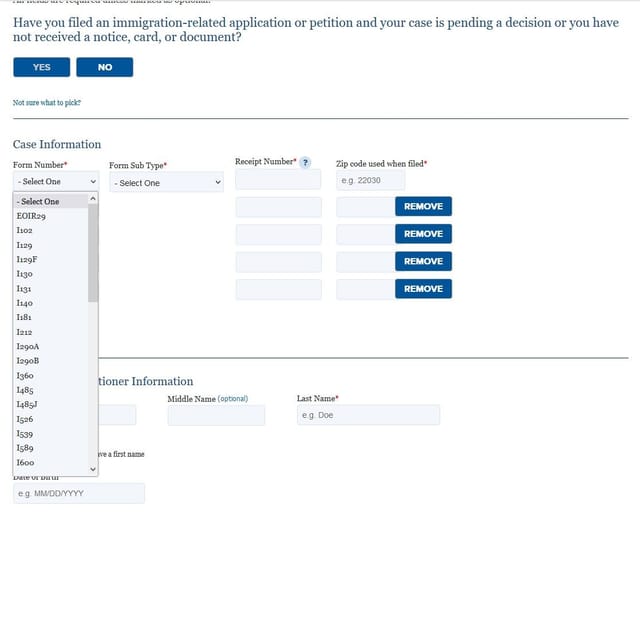Click the dropdown list scroll up arrow
Image resolution: width=640 pixels, height=641 pixels.
pyautogui.click(x=93, y=199)
